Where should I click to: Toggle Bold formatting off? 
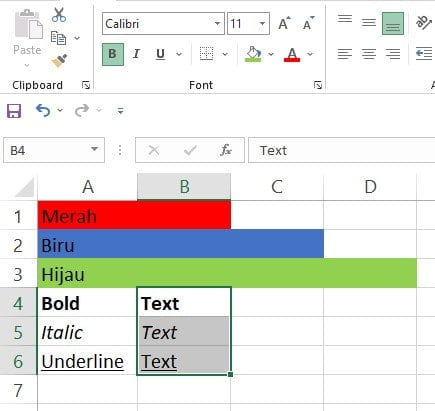(x=113, y=54)
